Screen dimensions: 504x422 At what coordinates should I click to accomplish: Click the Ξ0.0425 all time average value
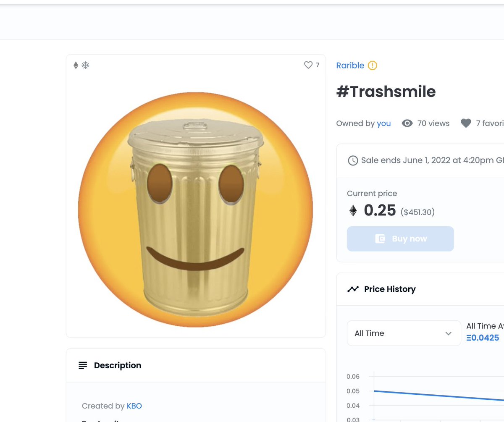pos(483,338)
